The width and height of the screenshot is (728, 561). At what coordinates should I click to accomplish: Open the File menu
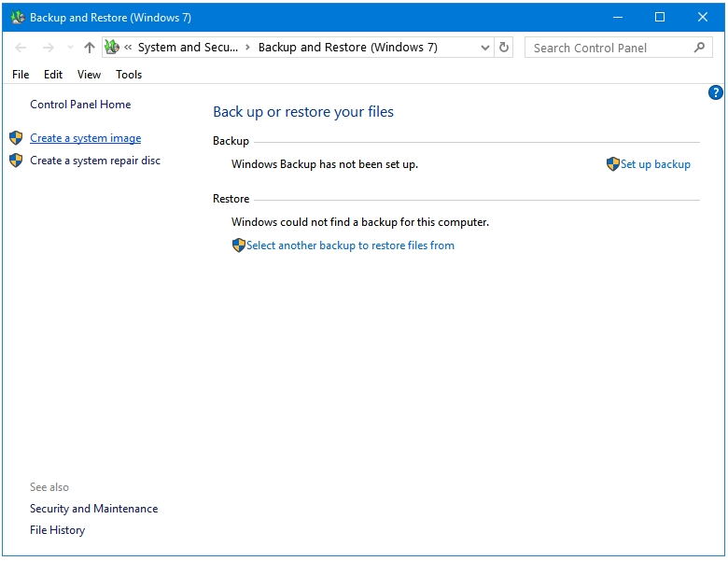click(x=21, y=75)
